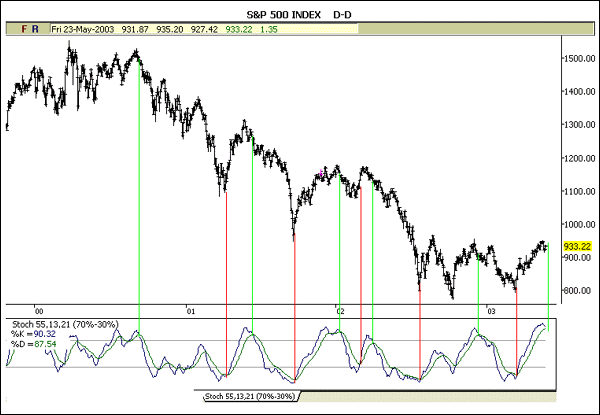Screen dimensions: 600x415
Task: Click the 00 year marker on the time axis
Action: coord(39,311)
